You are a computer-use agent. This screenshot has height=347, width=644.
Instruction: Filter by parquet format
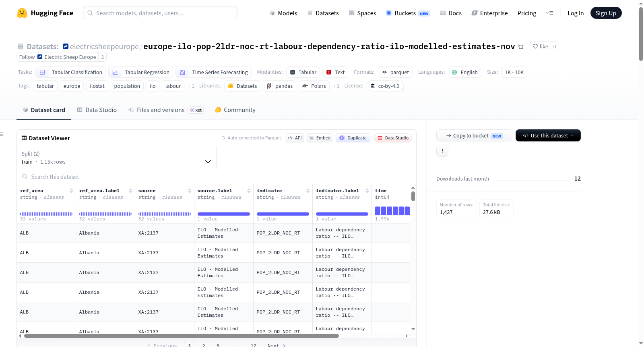click(x=395, y=72)
